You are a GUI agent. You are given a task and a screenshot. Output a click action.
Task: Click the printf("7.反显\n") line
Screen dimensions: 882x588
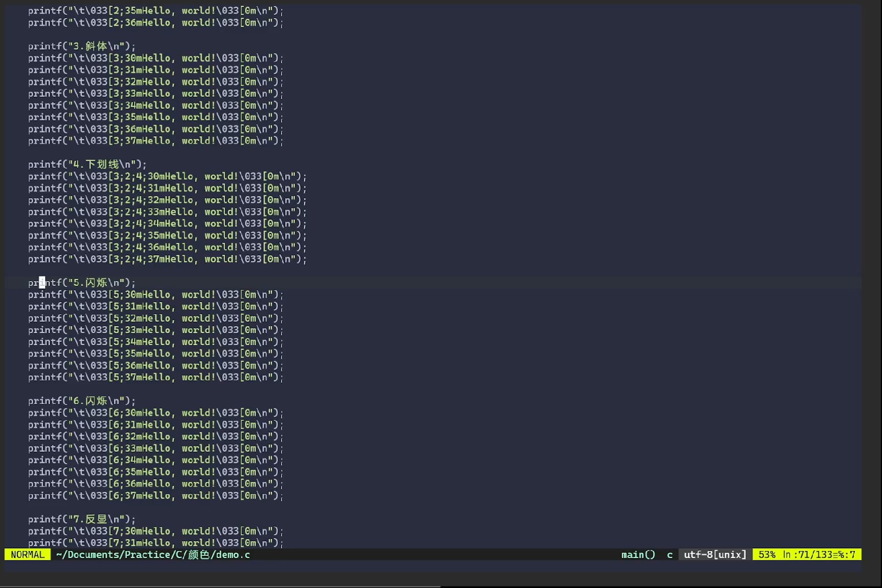pos(82,519)
